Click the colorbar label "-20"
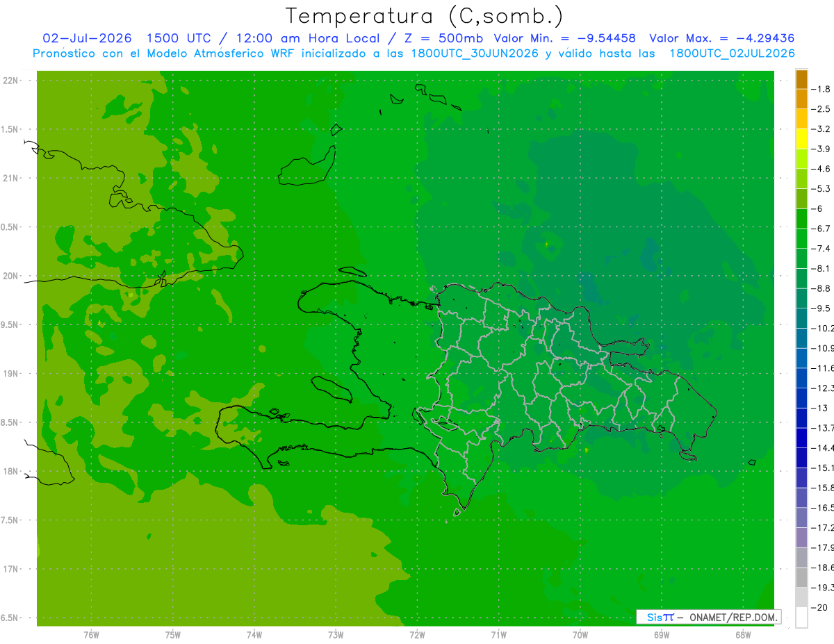 (820, 608)
